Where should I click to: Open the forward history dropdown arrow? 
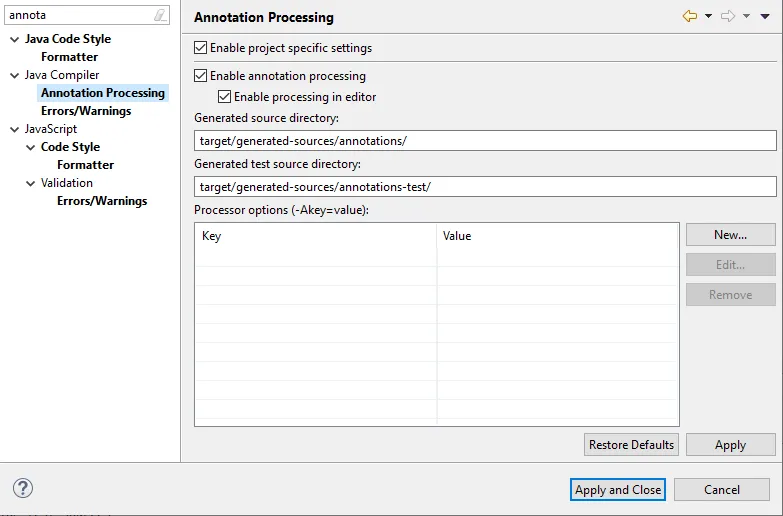click(x=746, y=16)
